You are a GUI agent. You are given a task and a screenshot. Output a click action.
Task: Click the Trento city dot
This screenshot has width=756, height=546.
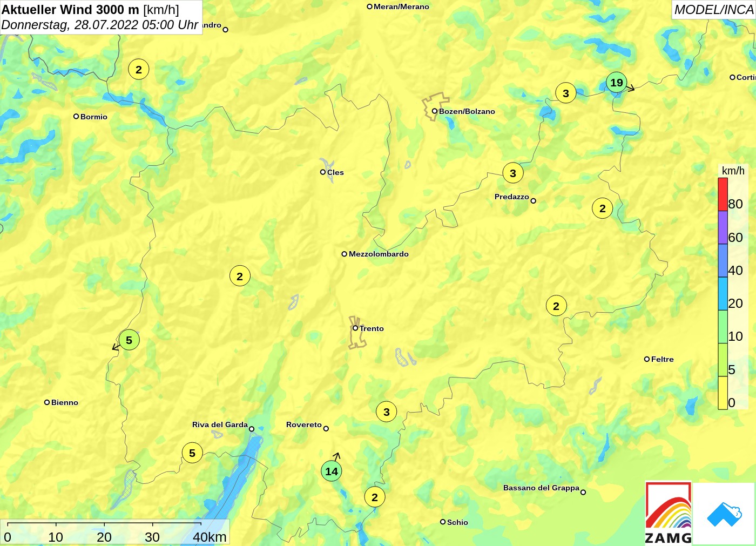355,328
